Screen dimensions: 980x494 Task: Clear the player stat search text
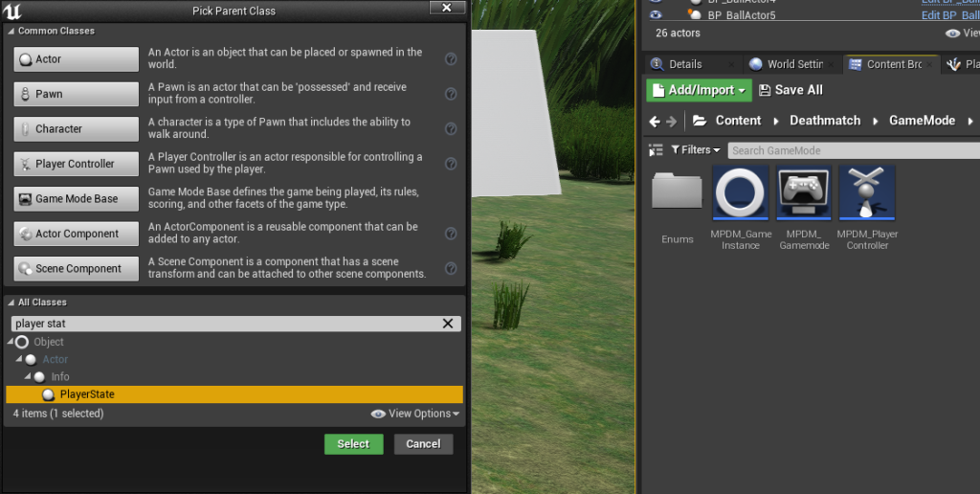click(x=448, y=324)
